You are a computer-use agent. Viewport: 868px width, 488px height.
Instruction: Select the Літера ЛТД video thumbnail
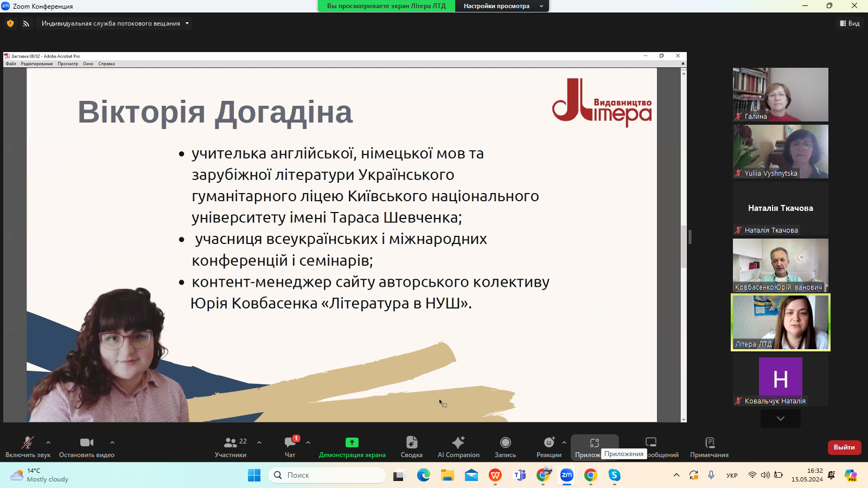click(780, 322)
